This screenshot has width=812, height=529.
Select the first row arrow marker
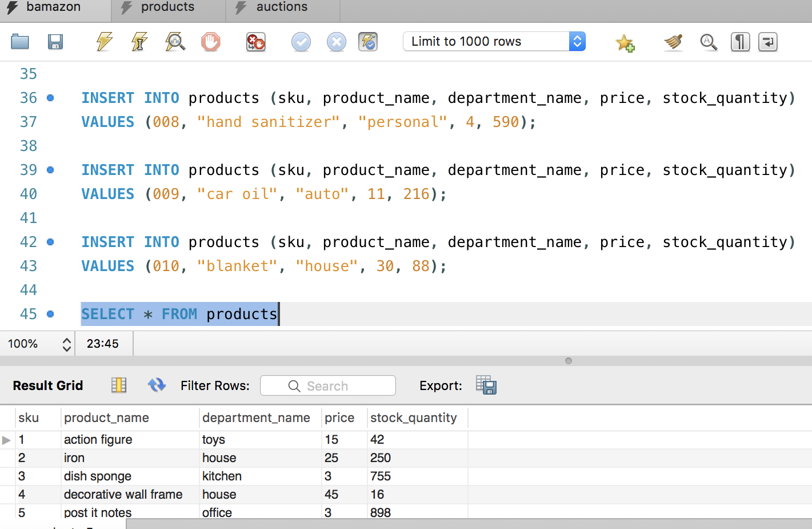(x=7, y=440)
